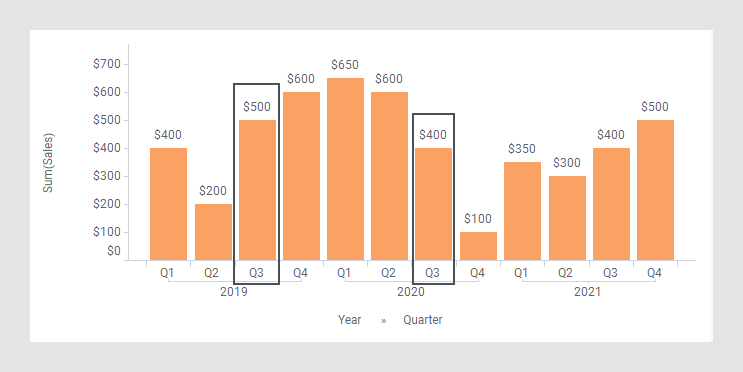Click the 2021 Q4 bar labeled $500
The image size is (743, 372).
click(655, 190)
